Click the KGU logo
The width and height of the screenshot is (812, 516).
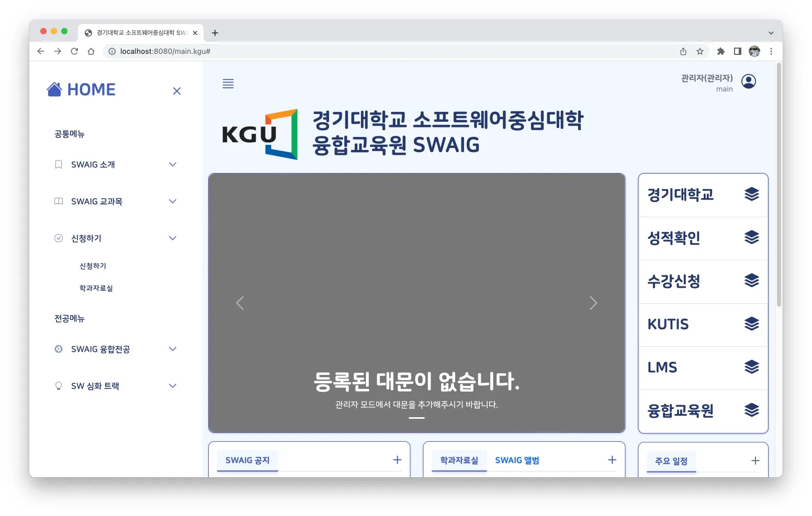tap(260, 134)
